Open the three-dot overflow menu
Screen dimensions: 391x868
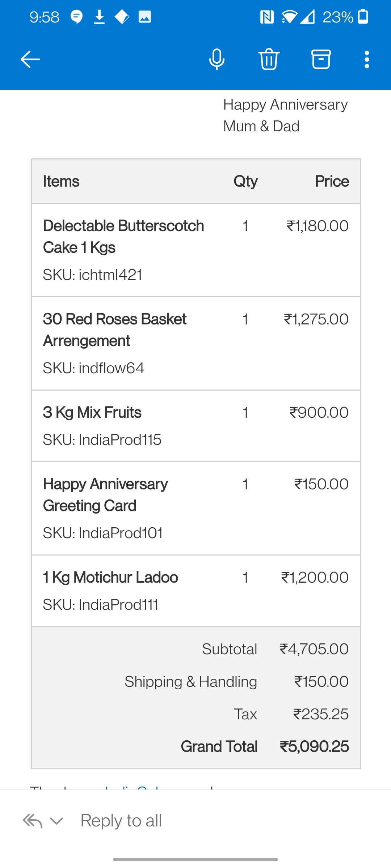[x=367, y=59]
